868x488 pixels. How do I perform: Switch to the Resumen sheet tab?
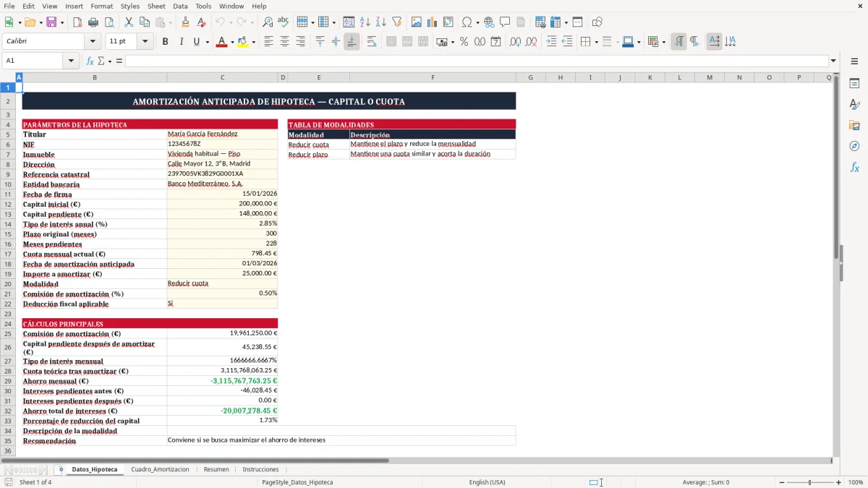[216, 469]
